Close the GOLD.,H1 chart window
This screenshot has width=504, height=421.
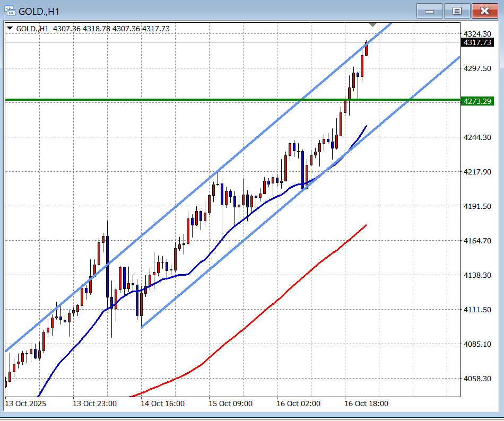[484, 11]
